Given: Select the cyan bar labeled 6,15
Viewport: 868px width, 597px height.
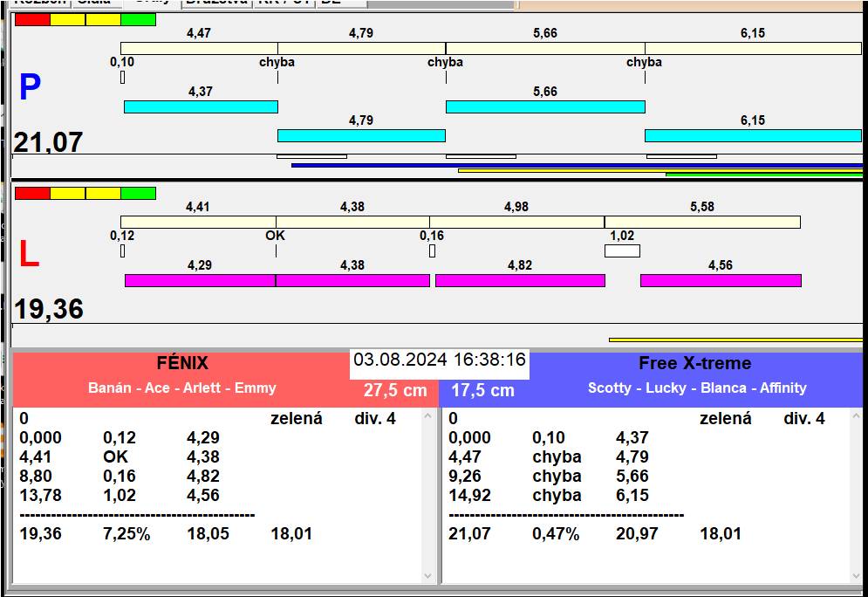Looking at the screenshot, I should pyautogui.click(x=754, y=135).
